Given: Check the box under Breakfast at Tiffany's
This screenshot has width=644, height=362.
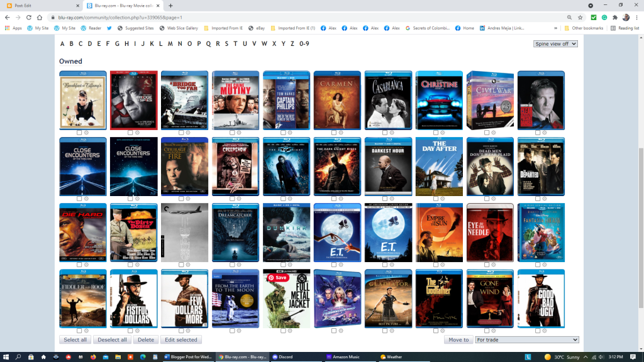Looking at the screenshot, I should click(x=79, y=133).
